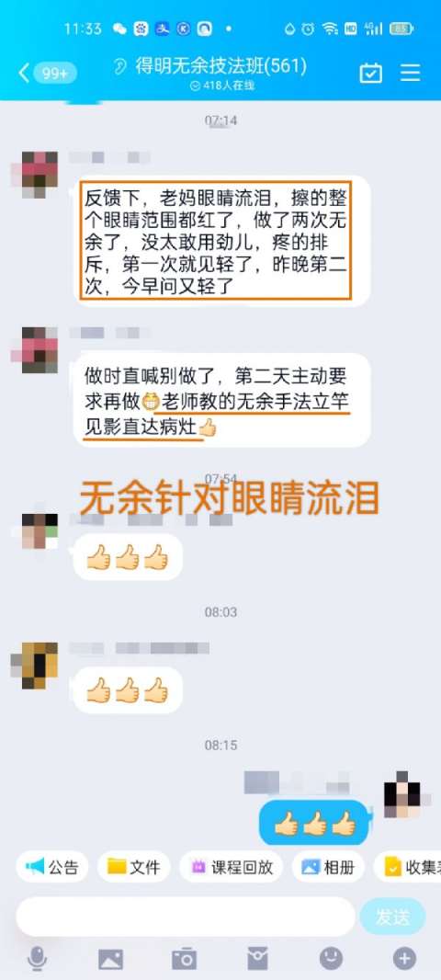Tap the group title 得明无余技法班(561)
The height and width of the screenshot is (980, 441).
pyautogui.click(x=220, y=66)
